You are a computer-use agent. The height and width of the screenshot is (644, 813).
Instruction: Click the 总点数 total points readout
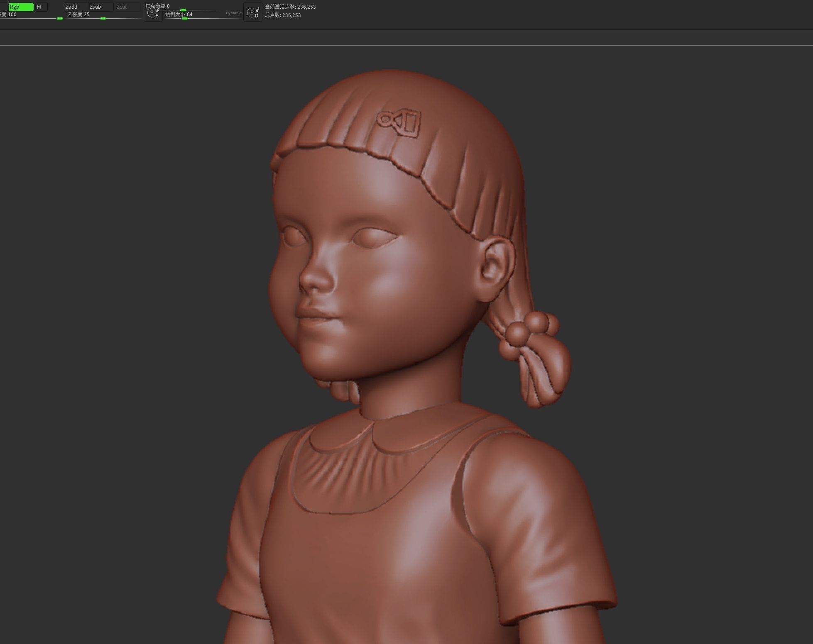coord(283,15)
